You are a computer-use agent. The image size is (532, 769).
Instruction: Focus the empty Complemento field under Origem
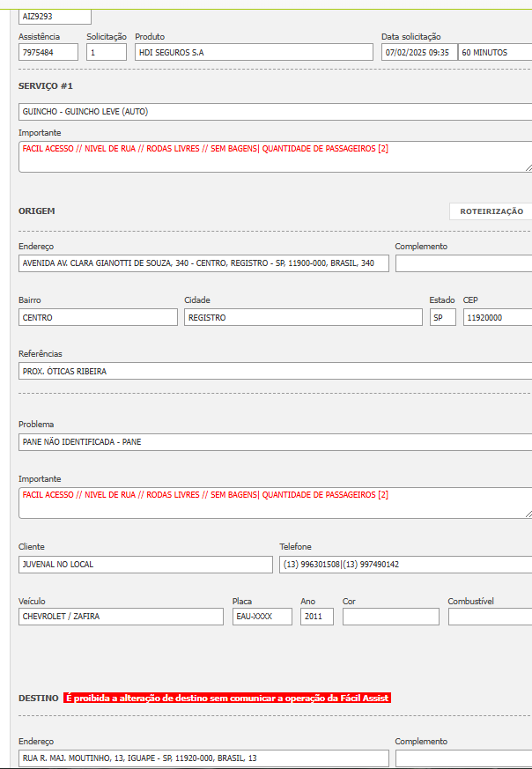462,263
